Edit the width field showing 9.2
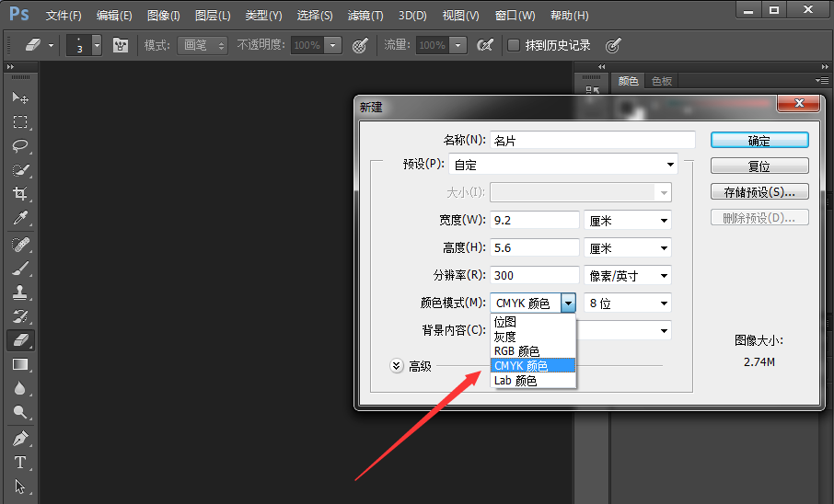The image size is (834, 504). click(x=535, y=220)
